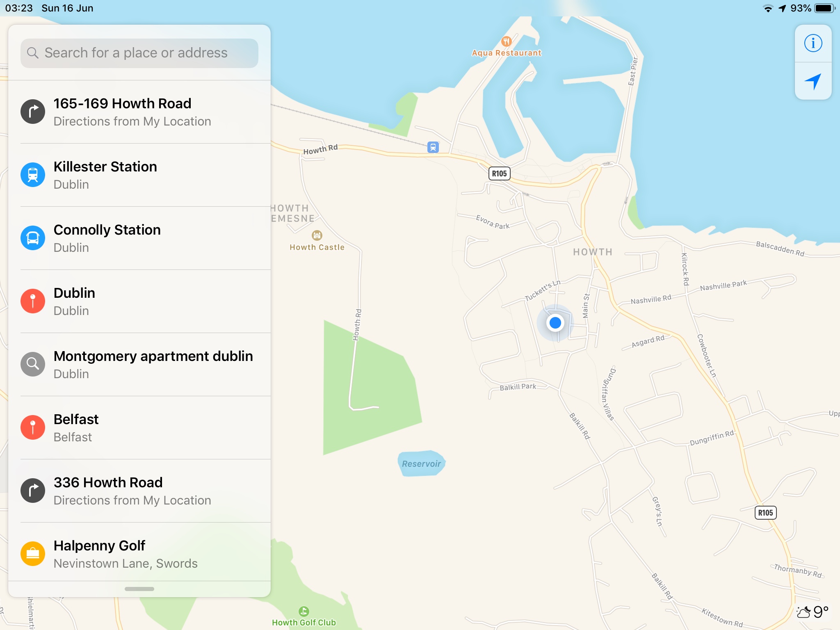
Task: Tap the search panel grabber handle
Action: point(139,589)
